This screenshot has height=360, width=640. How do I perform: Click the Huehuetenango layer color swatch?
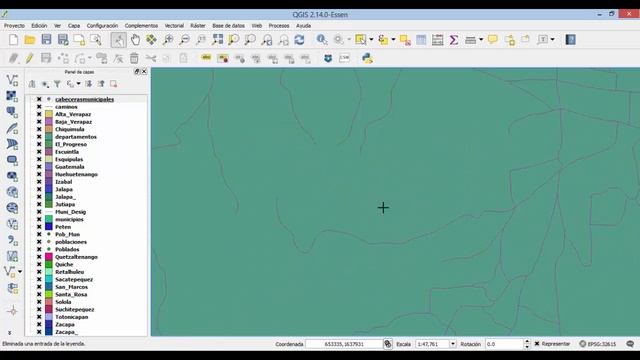pos(49,174)
